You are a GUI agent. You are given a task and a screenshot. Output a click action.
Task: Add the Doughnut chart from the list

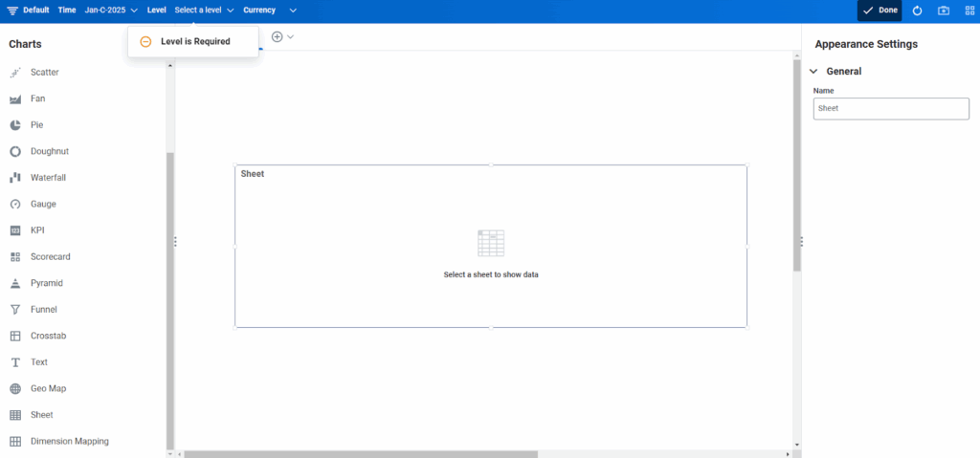(x=49, y=152)
